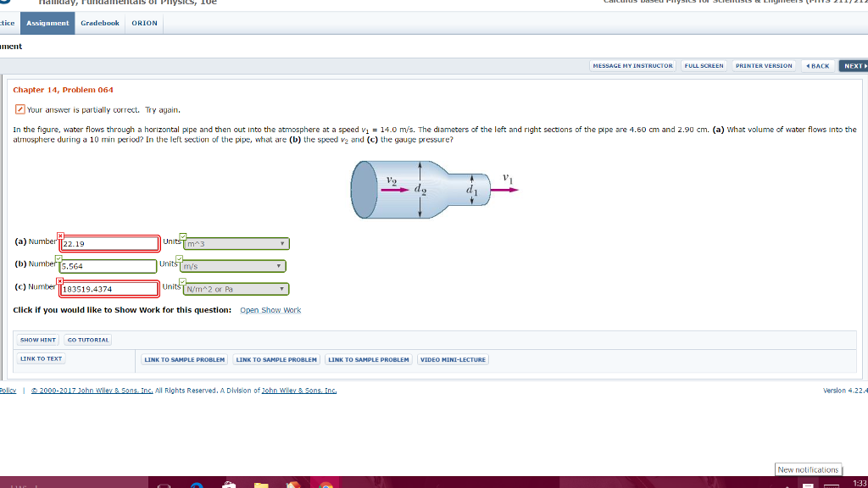
Task: Click the Open Show Work link
Action: [270, 309]
